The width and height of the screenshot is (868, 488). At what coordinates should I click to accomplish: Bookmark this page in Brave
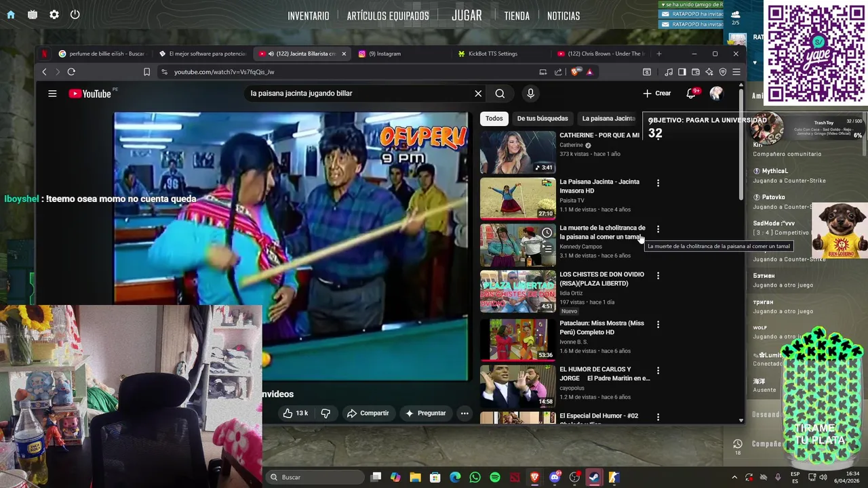pyautogui.click(x=146, y=72)
